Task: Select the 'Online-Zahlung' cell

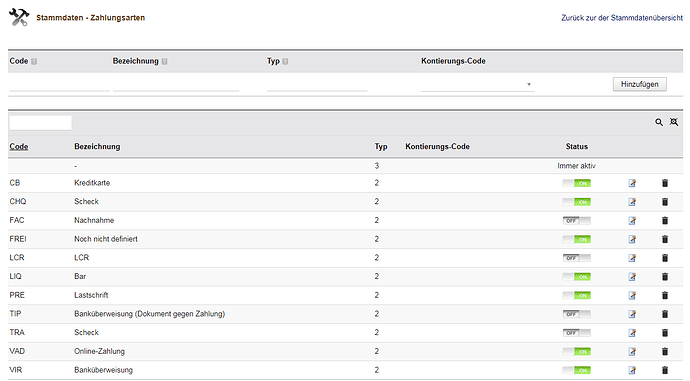Action: (99, 351)
